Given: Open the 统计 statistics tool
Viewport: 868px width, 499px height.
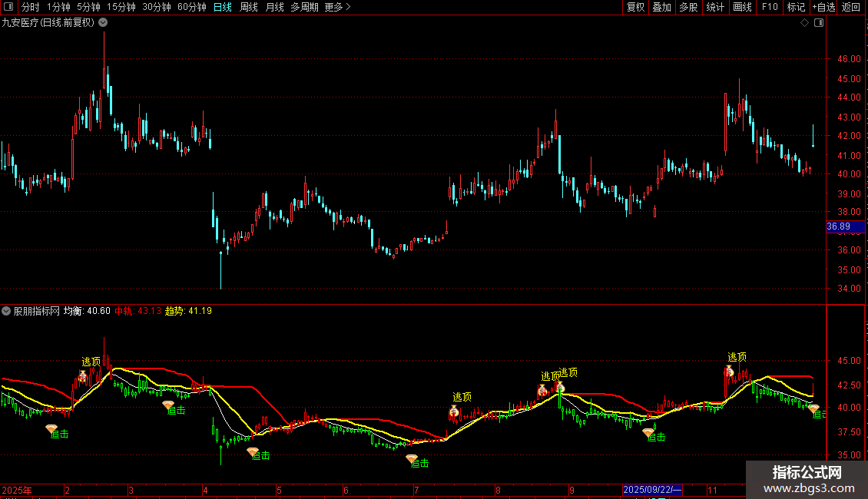Looking at the screenshot, I should click(714, 7).
